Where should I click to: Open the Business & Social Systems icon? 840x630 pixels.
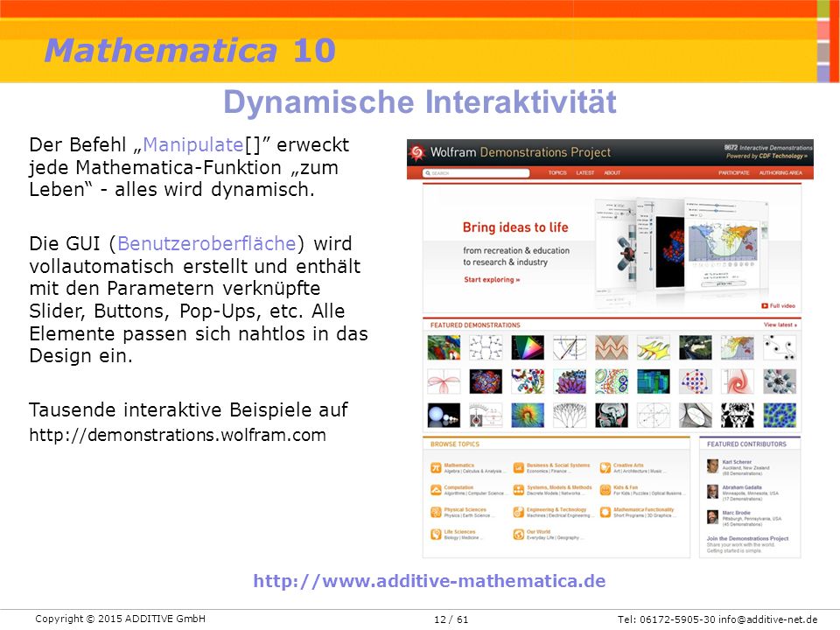pos(519,468)
